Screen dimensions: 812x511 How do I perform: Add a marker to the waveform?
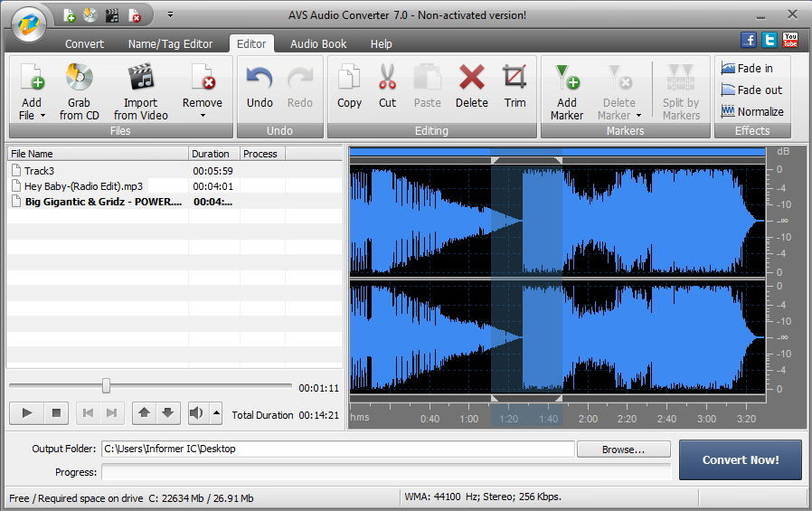click(567, 92)
